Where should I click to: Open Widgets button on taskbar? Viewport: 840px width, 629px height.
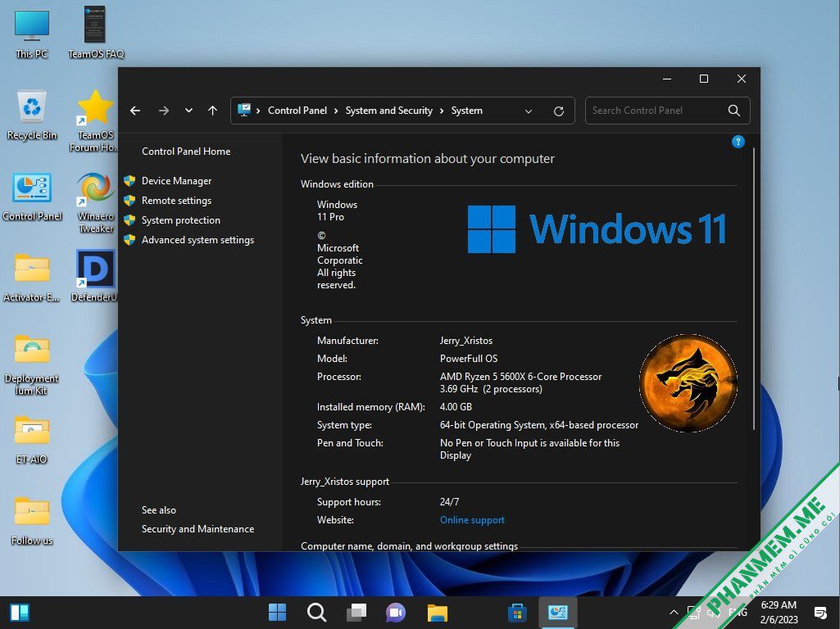pos(20,612)
